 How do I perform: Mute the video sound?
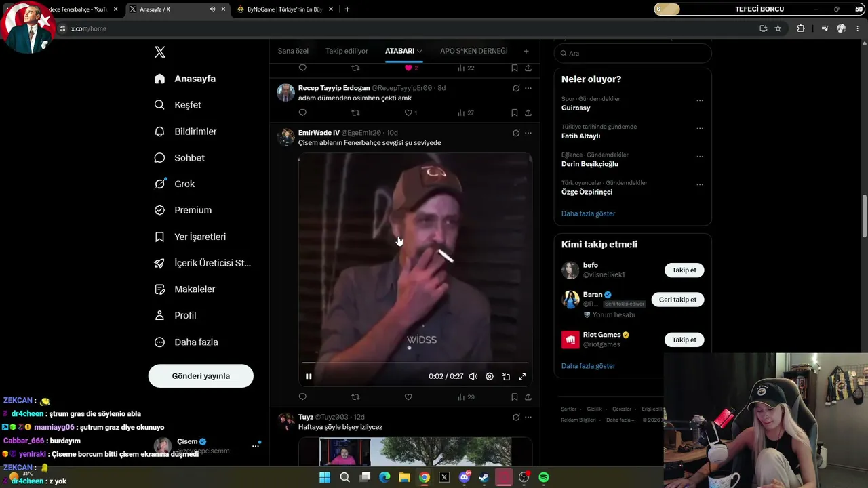point(473,376)
